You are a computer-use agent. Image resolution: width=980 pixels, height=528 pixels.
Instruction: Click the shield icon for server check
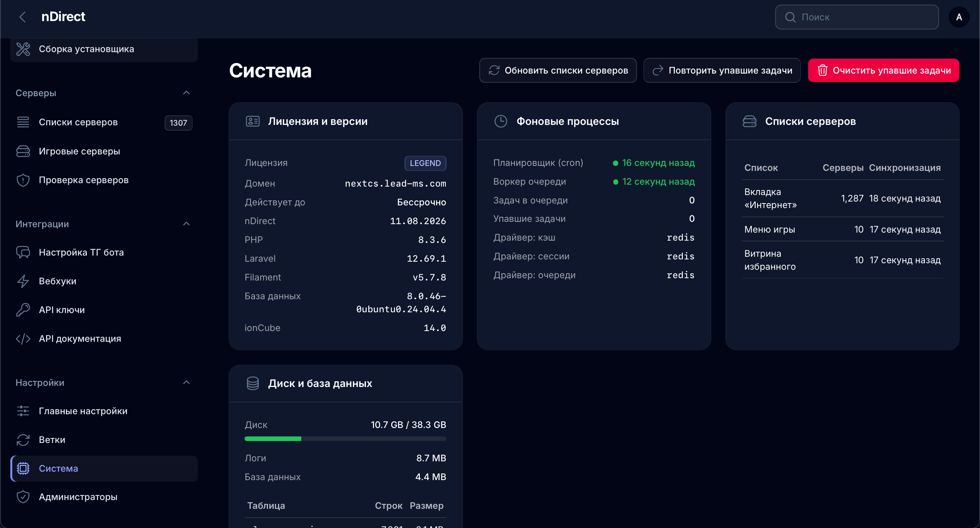[23, 180]
